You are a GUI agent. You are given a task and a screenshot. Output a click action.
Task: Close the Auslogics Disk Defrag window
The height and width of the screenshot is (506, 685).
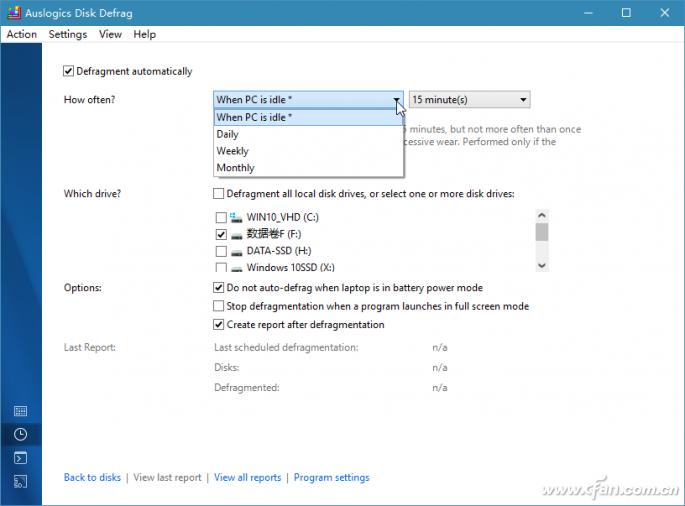pos(664,13)
